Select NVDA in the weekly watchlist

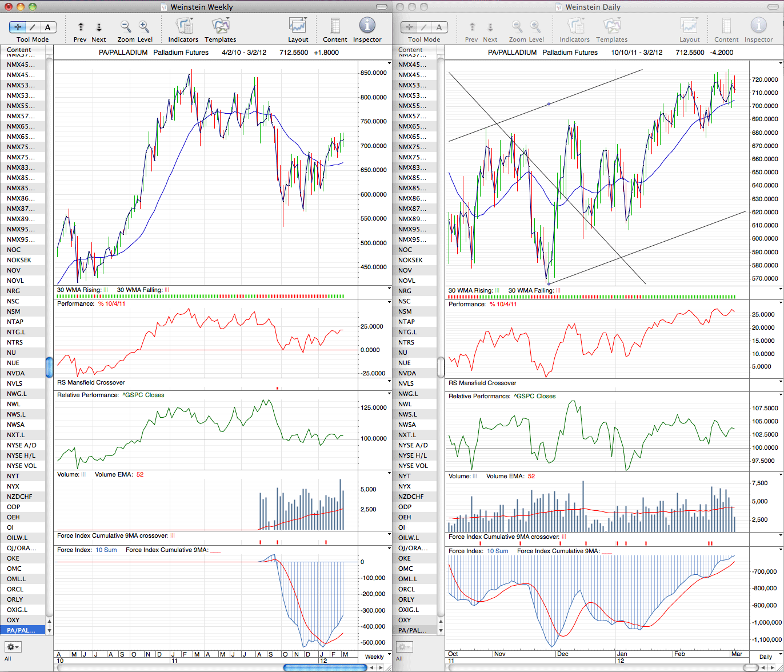coord(23,373)
